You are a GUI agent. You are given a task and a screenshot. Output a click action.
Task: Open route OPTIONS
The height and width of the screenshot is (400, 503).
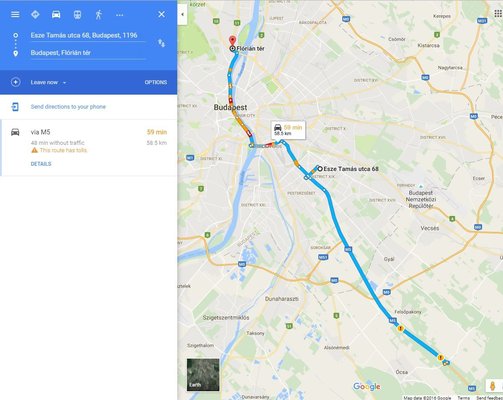pyautogui.click(x=156, y=82)
